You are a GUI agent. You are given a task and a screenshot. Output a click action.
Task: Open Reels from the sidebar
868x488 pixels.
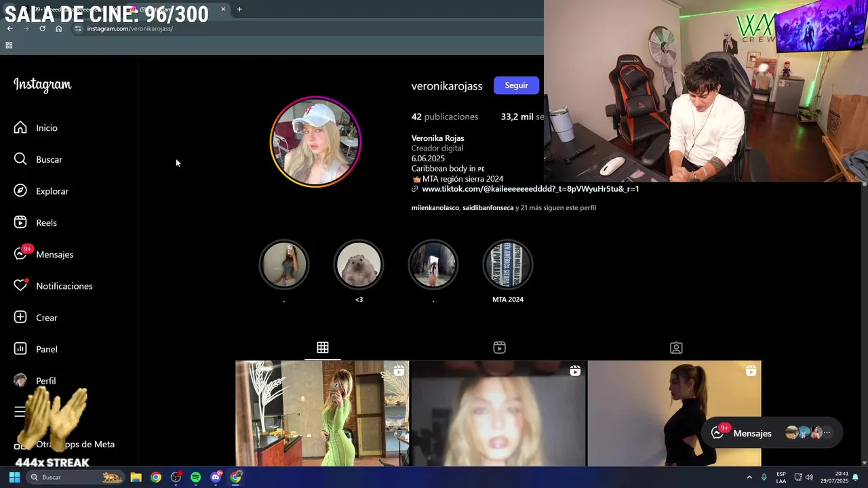[x=36, y=222]
